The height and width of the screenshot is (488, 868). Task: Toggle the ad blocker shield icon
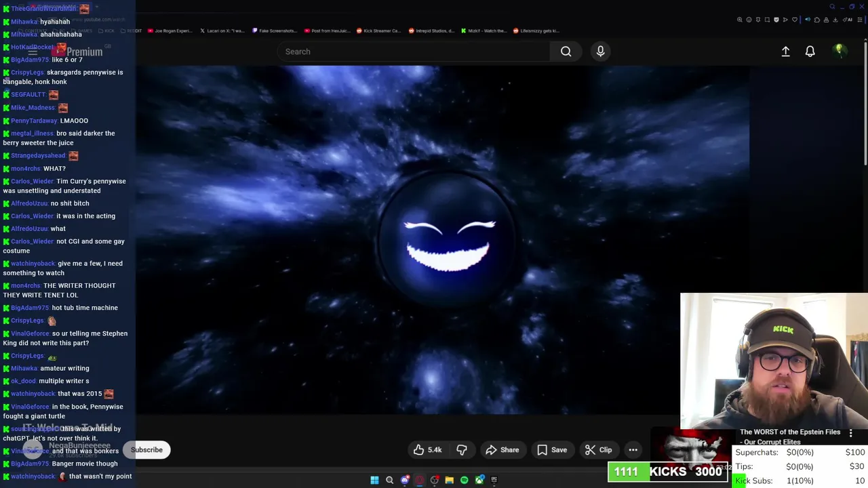(776, 20)
